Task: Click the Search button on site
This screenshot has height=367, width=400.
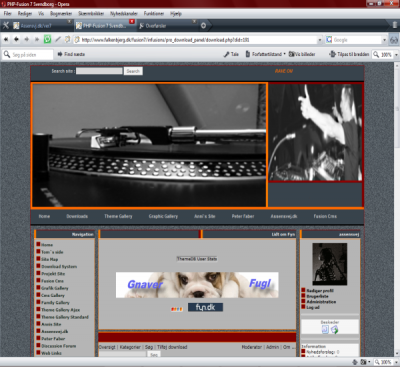Action: 133,71
